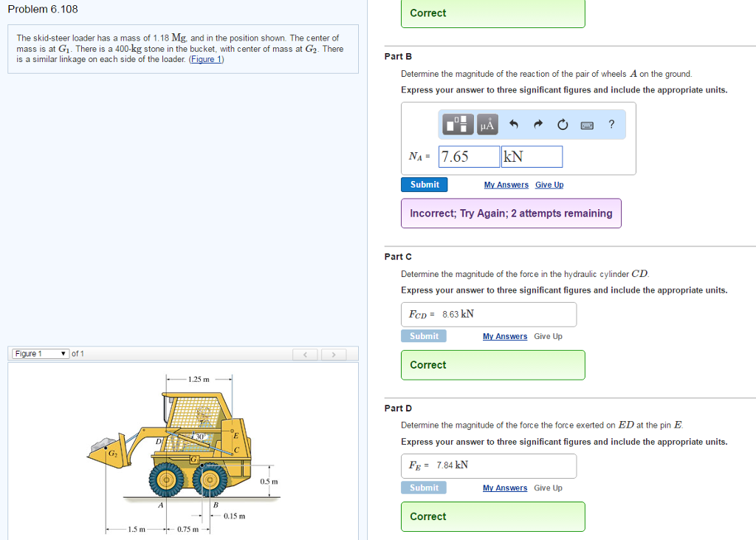The image size is (756, 540).
Task: Click Submit under Part B answer
Action: coord(424,184)
